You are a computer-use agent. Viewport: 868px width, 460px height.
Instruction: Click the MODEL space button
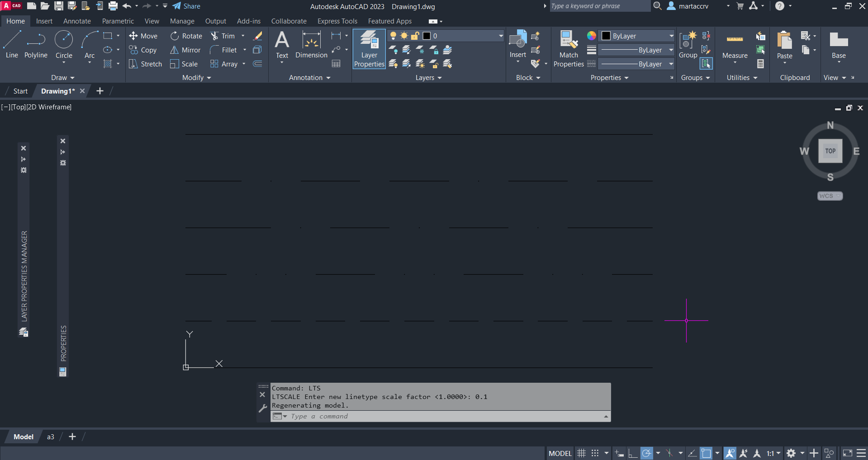[560, 453]
